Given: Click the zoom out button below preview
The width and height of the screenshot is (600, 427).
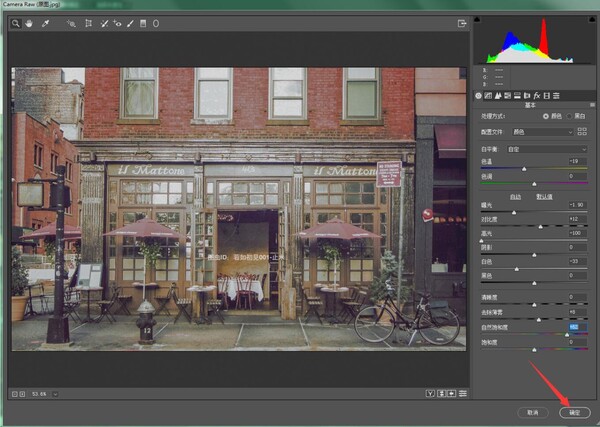Looking at the screenshot, I should (x=15, y=394).
